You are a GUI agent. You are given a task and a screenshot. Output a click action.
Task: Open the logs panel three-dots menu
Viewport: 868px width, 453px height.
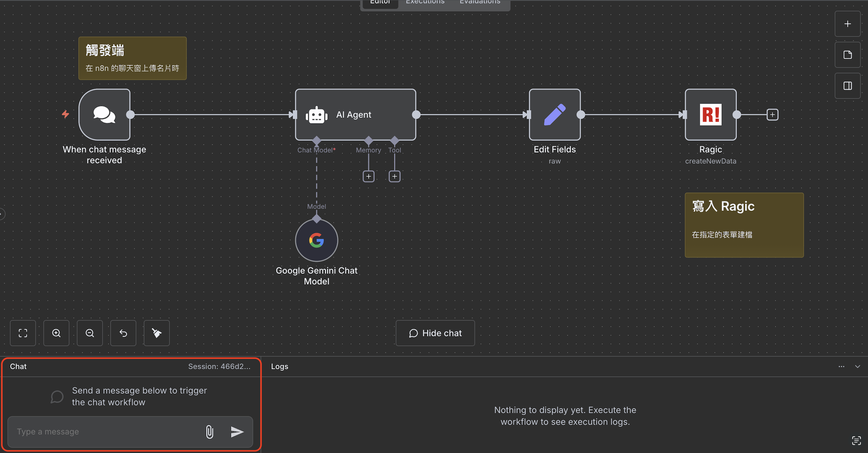click(842, 366)
